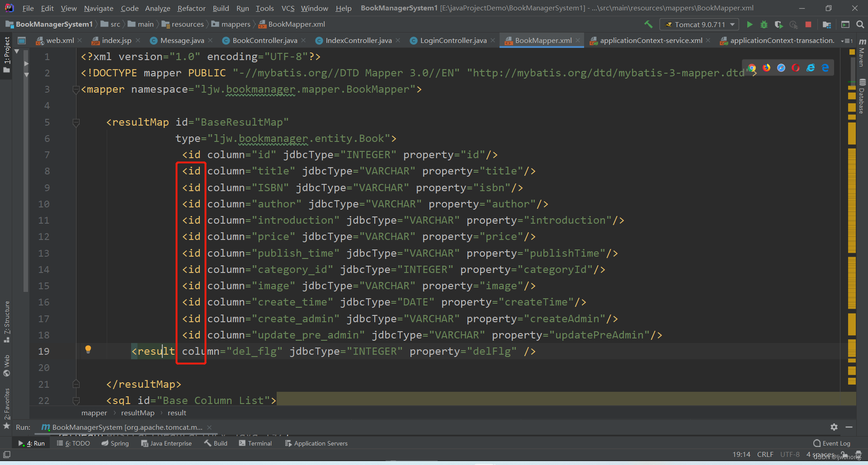Preview the file in Firefox

[767, 68]
